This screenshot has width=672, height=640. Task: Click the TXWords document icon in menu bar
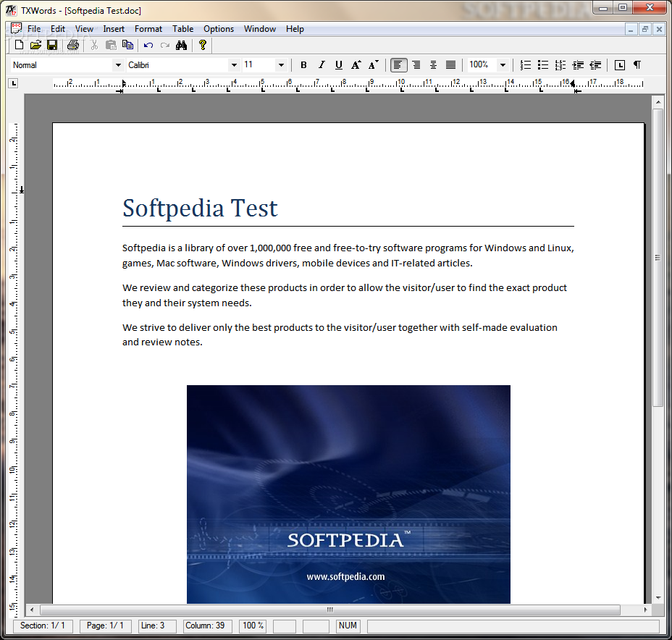16,28
